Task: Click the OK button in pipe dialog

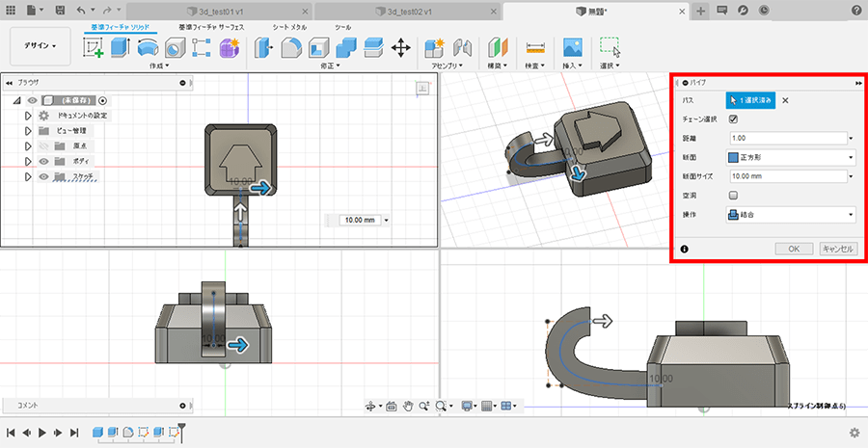Action: 794,249
